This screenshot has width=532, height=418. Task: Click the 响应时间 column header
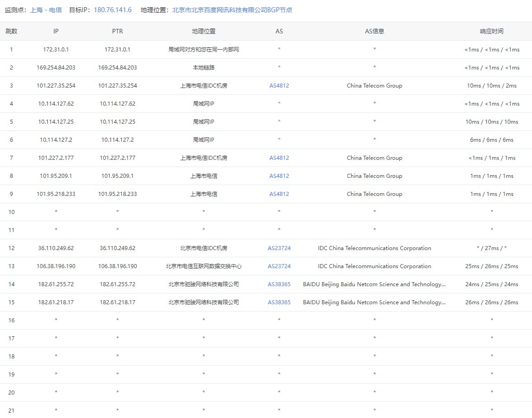click(492, 31)
